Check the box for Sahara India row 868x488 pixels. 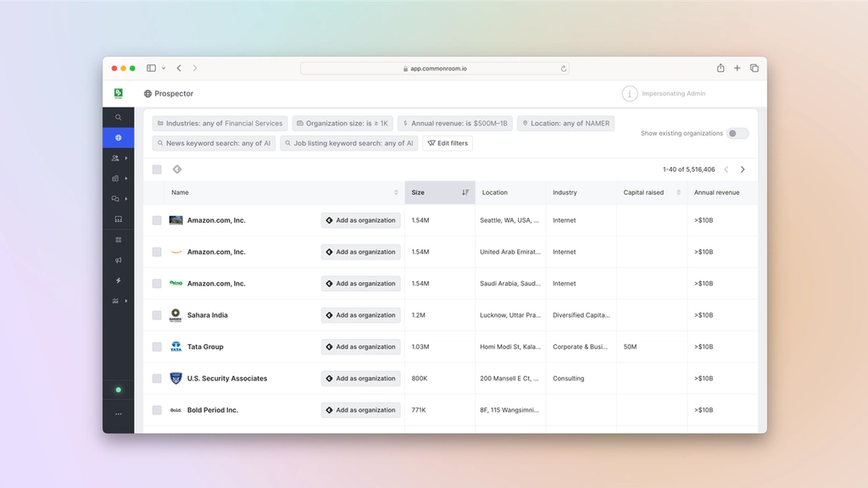point(157,315)
